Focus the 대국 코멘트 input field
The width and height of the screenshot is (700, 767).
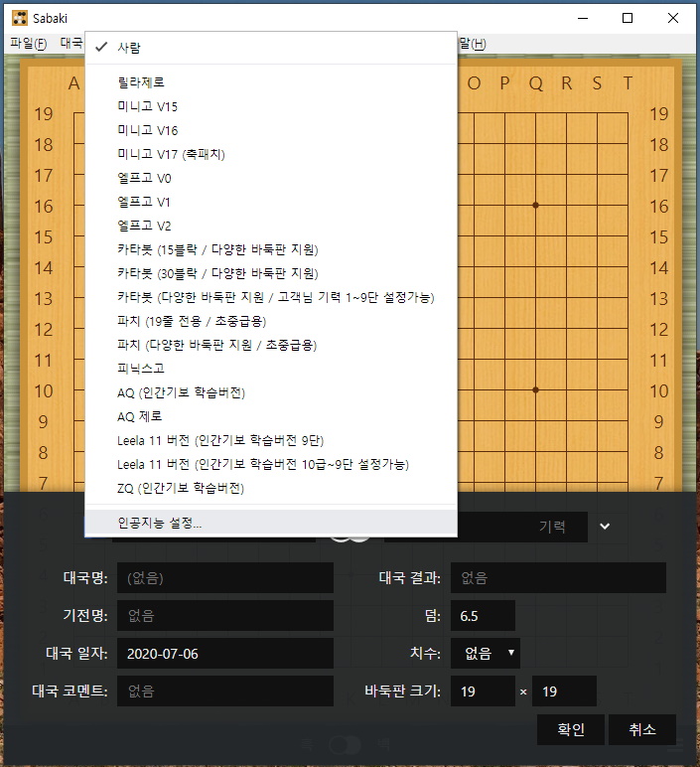coord(224,690)
